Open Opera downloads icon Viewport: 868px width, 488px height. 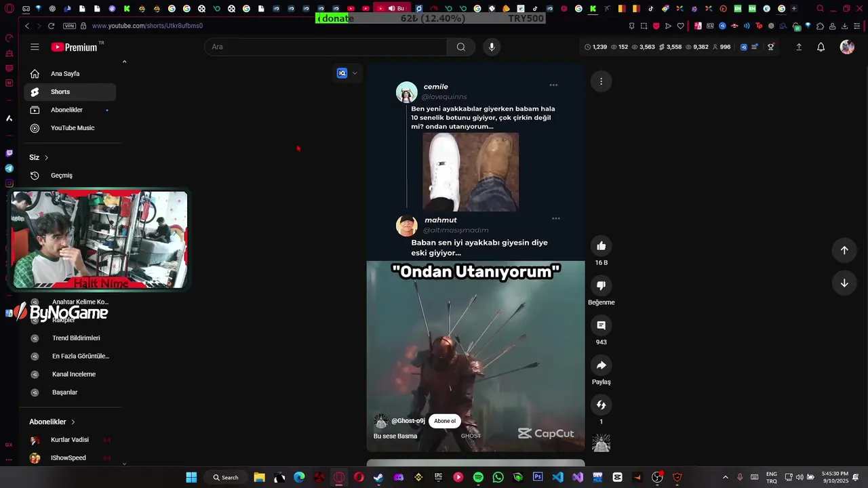click(844, 26)
